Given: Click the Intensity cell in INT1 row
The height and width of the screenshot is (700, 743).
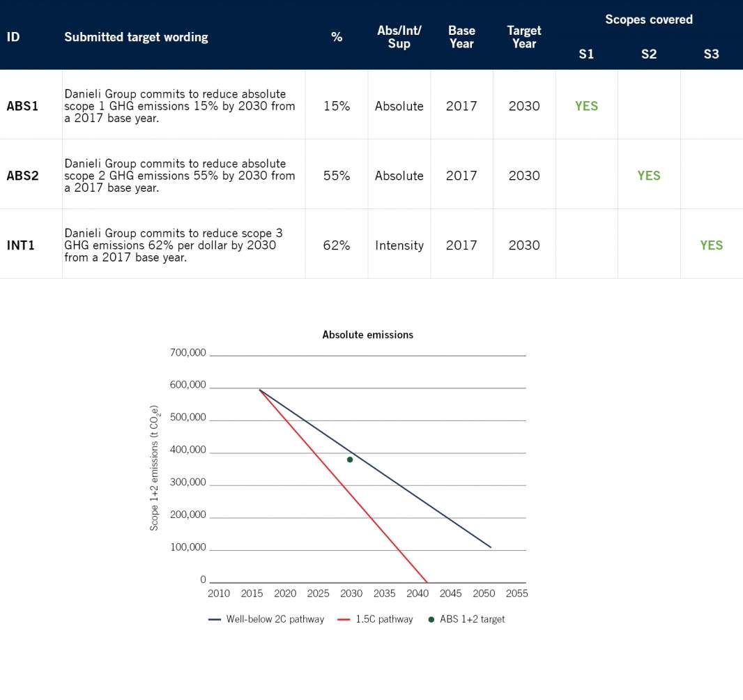Looking at the screenshot, I should coord(399,245).
